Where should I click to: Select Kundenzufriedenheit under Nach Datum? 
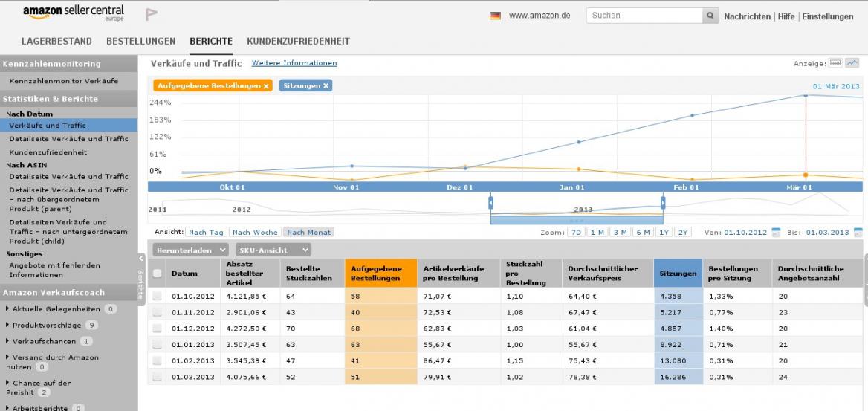pyautogui.click(x=48, y=152)
